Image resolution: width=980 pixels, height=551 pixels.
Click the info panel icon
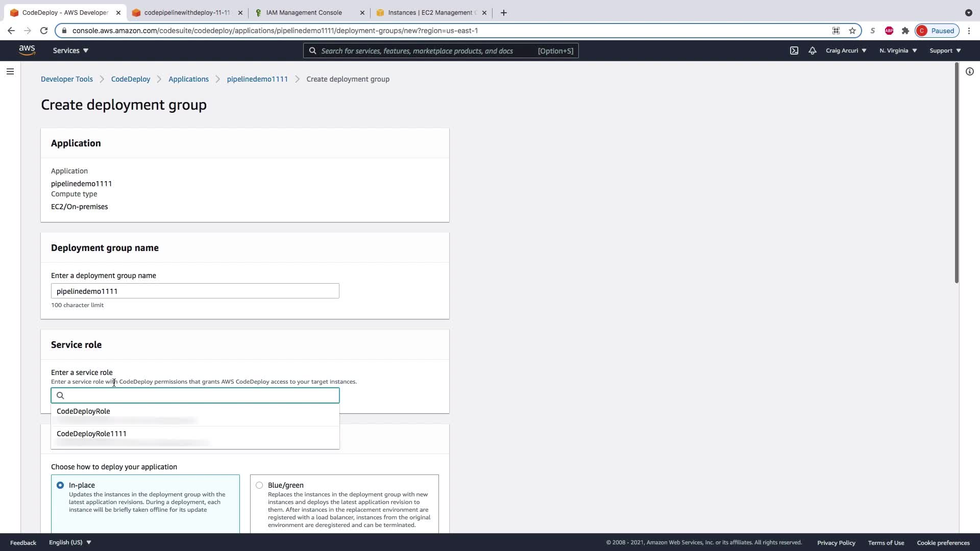[x=970, y=71]
